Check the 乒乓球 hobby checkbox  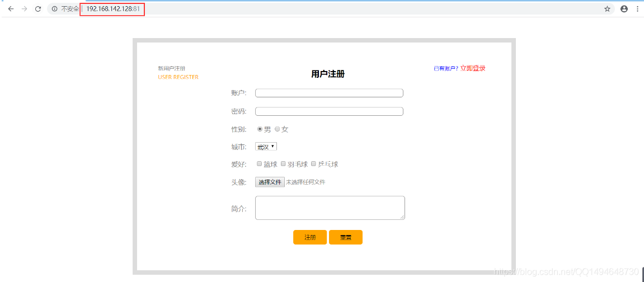pos(313,164)
